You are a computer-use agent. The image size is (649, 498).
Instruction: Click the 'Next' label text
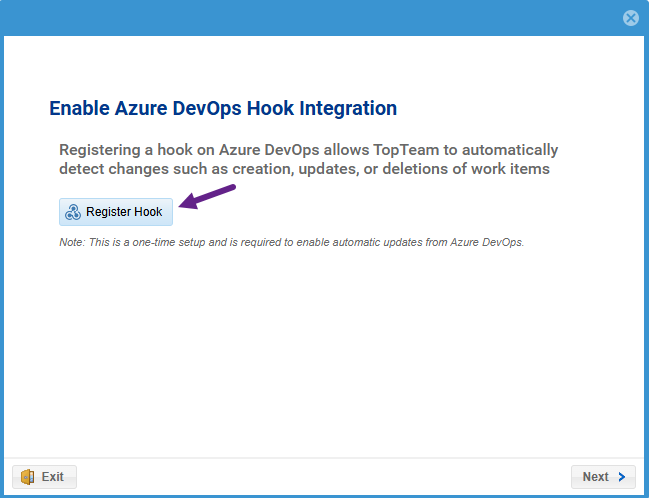click(x=595, y=477)
